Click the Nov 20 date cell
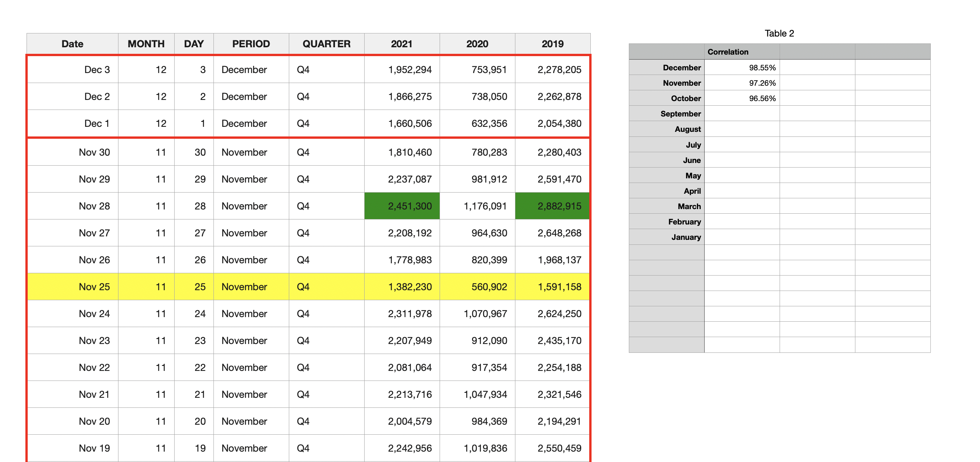This screenshot has width=980, height=462. (x=72, y=421)
